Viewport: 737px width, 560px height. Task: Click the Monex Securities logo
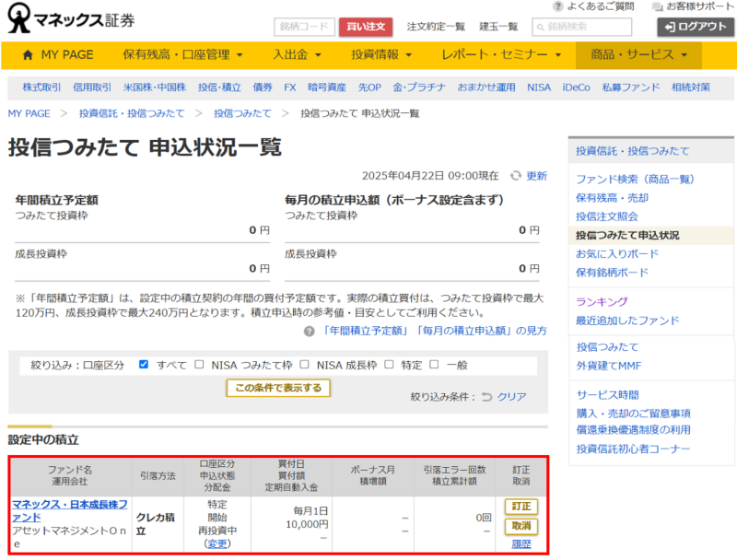point(71,18)
